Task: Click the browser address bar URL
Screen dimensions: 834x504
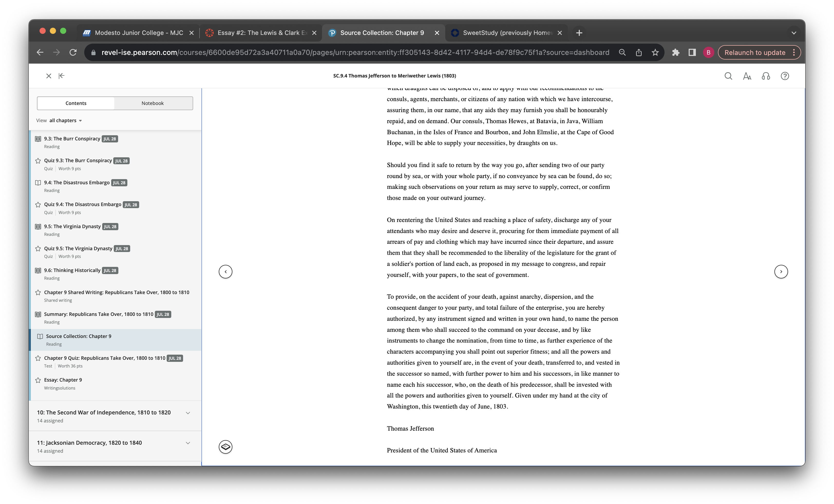Action: (355, 52)
